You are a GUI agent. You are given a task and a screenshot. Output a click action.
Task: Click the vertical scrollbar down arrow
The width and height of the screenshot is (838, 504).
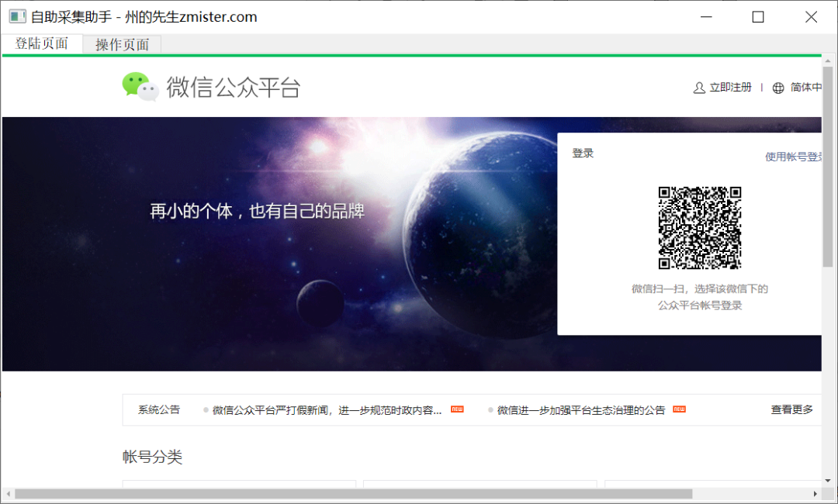coord(828,480)
